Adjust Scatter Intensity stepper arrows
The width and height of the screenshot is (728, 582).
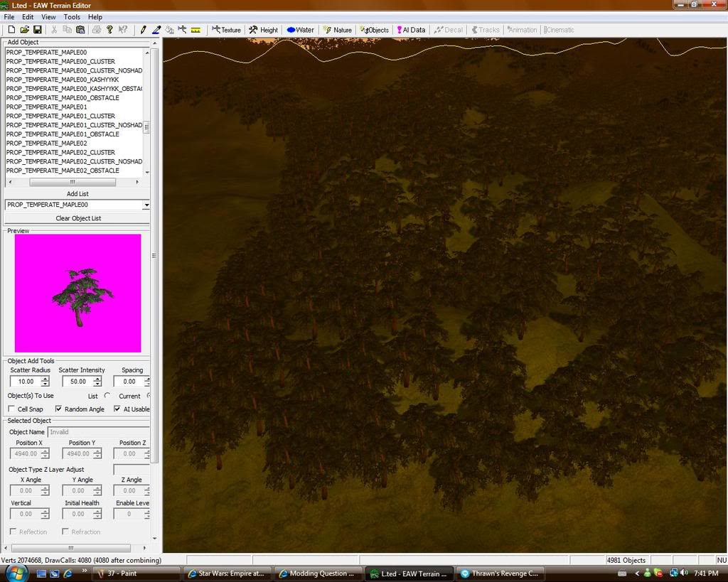coord(97,382)
